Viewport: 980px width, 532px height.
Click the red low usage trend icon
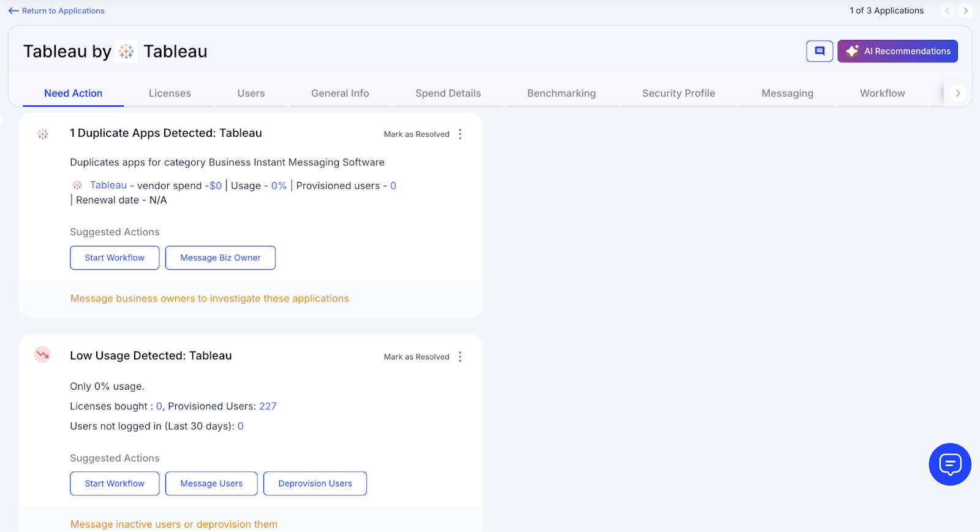click(x=42, y=354)
